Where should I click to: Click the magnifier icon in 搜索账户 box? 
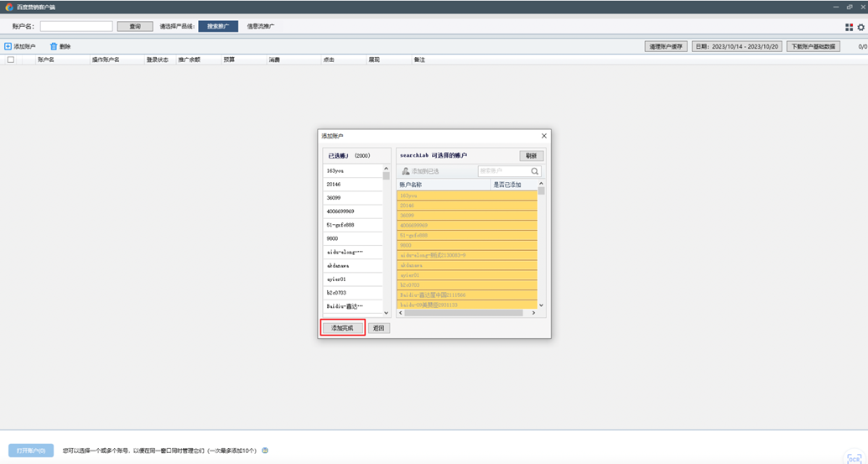click(x=534, y=171)
